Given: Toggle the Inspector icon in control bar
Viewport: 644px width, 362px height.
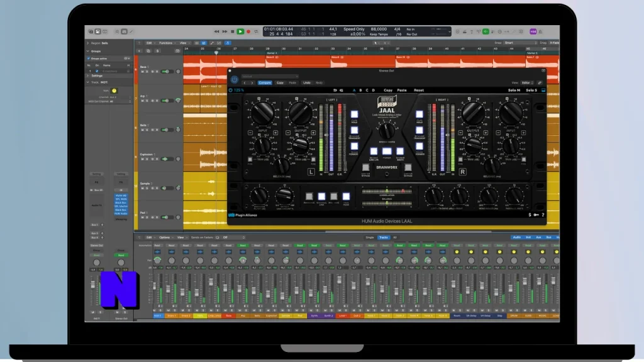Looking at the screenshot, I should 97,31.
